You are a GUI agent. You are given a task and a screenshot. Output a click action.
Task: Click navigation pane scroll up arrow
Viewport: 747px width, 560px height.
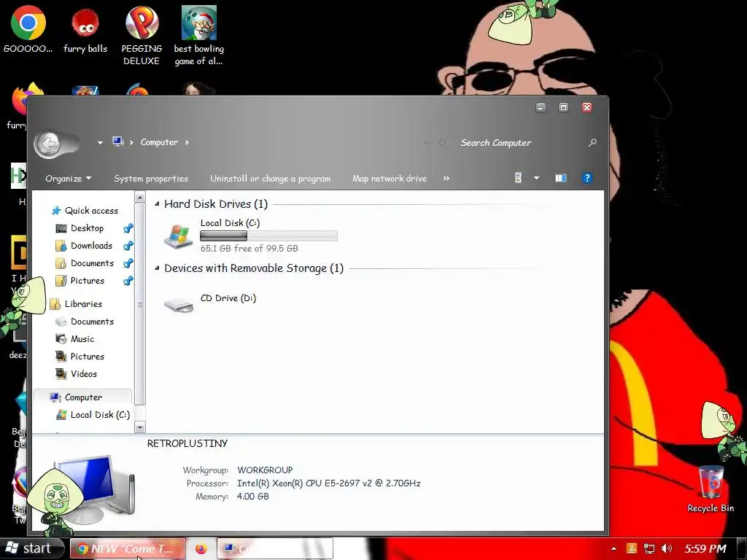tap(140, 197)
